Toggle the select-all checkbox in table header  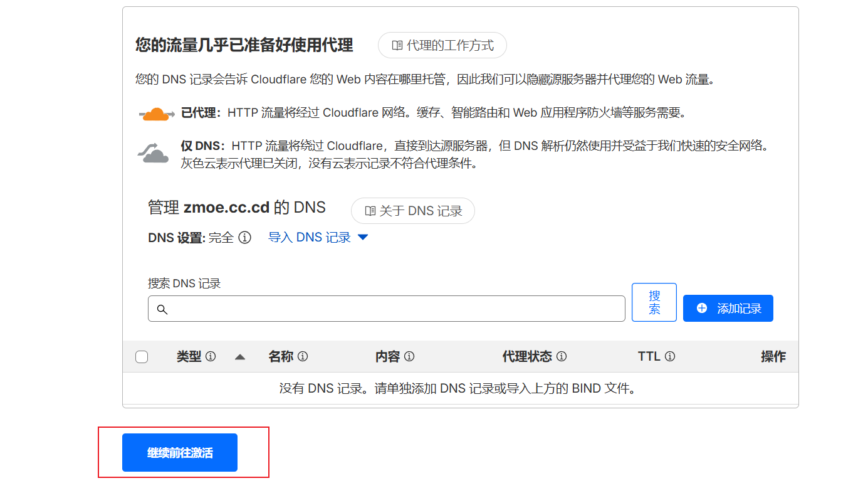(142, 357)
